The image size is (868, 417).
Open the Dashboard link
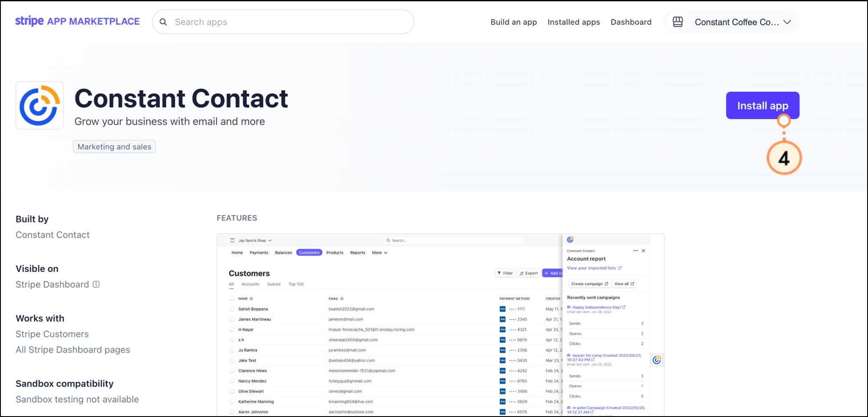click(x=631, y=22)
